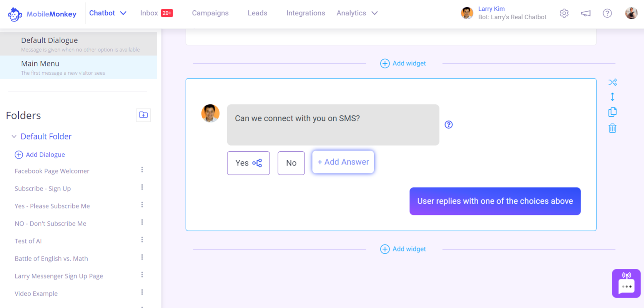
Task: Open help via the question mark icon
Action: click(607, 13)
